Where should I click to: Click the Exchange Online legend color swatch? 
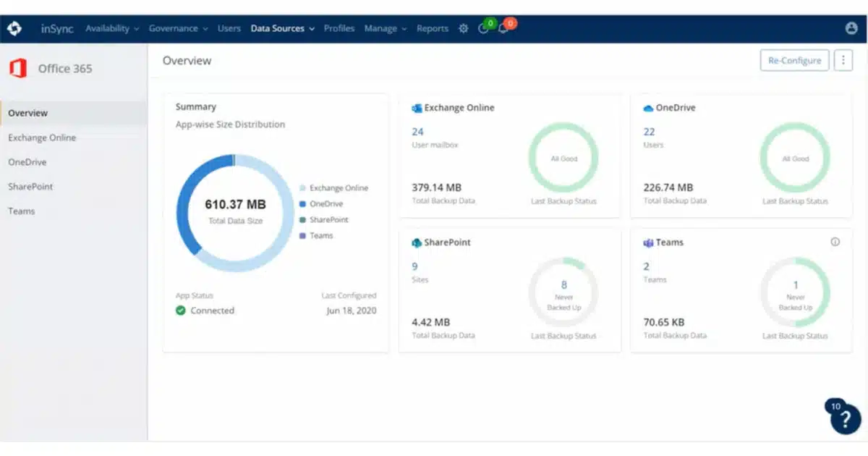point(302,188)
